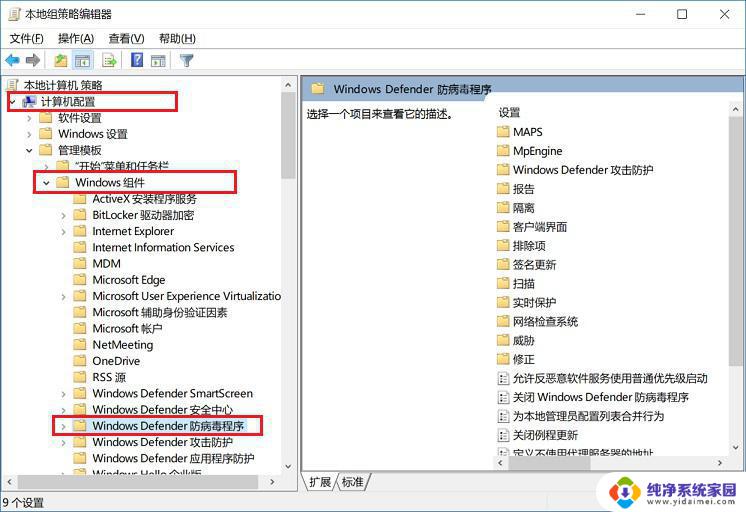The image size is (746, 512).
Task: Open the 排除项 folder
Action: [529, 246]
